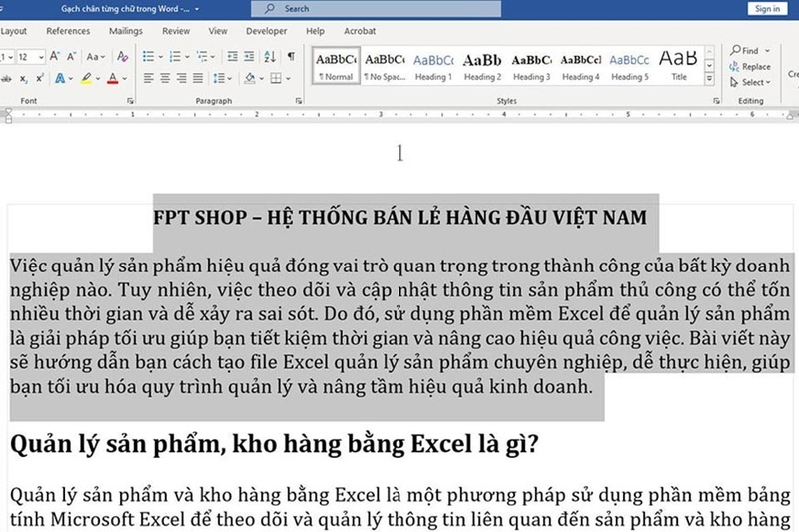Apply borders with grid icon

coord(276,78)
